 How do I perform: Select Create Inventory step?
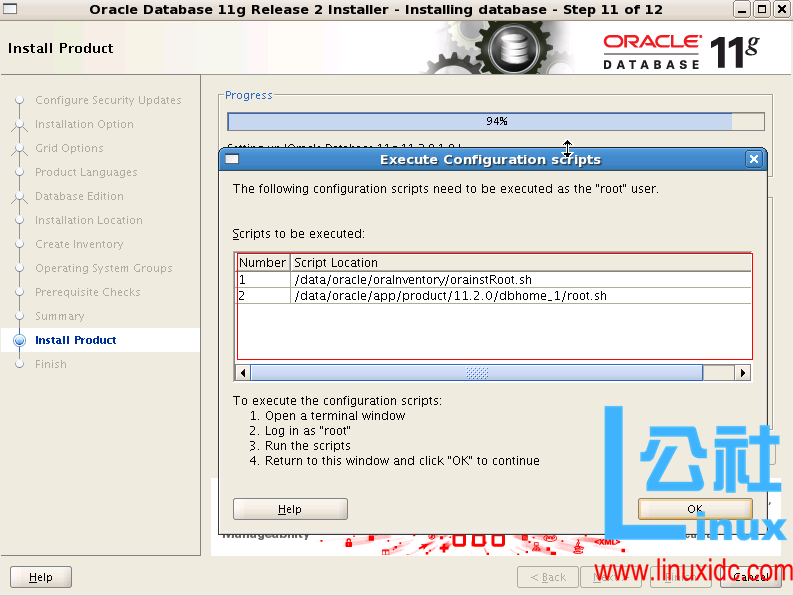[79, 244]
